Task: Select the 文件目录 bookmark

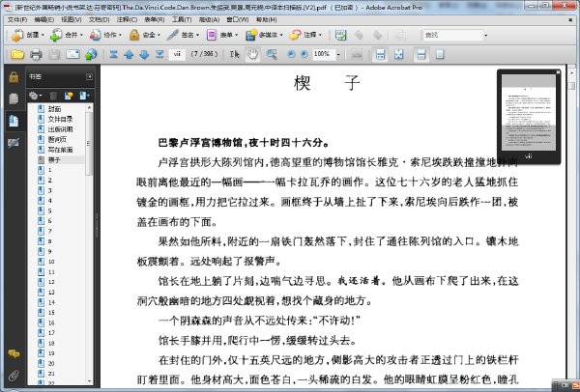Action: (x=60, y=119)
